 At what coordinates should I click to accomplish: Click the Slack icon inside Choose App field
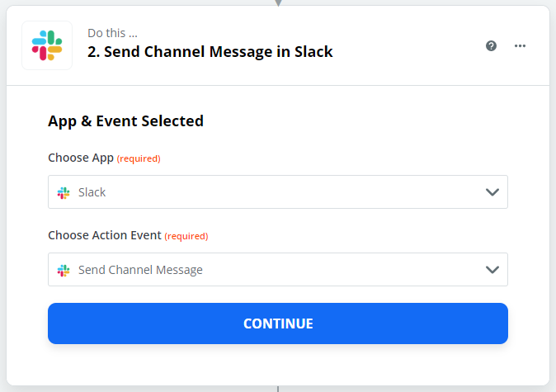64,192
